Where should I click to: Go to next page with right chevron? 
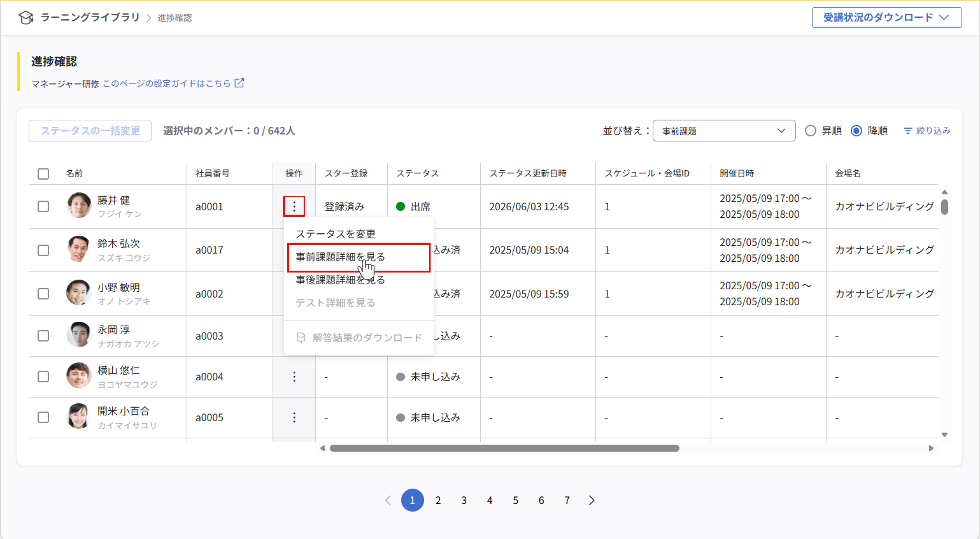pyautogui.click(x=592, y=500)
